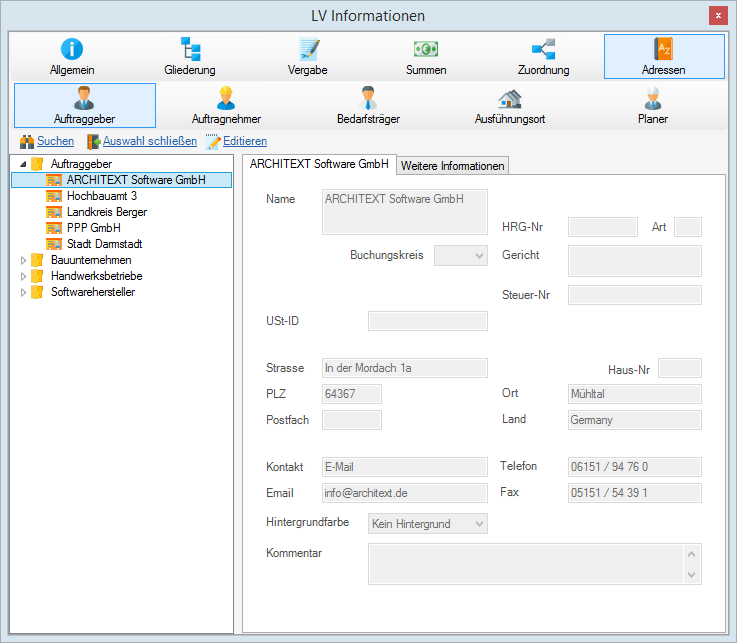Expand the Bauunternehmen tree node

click(x=23, y=260)
